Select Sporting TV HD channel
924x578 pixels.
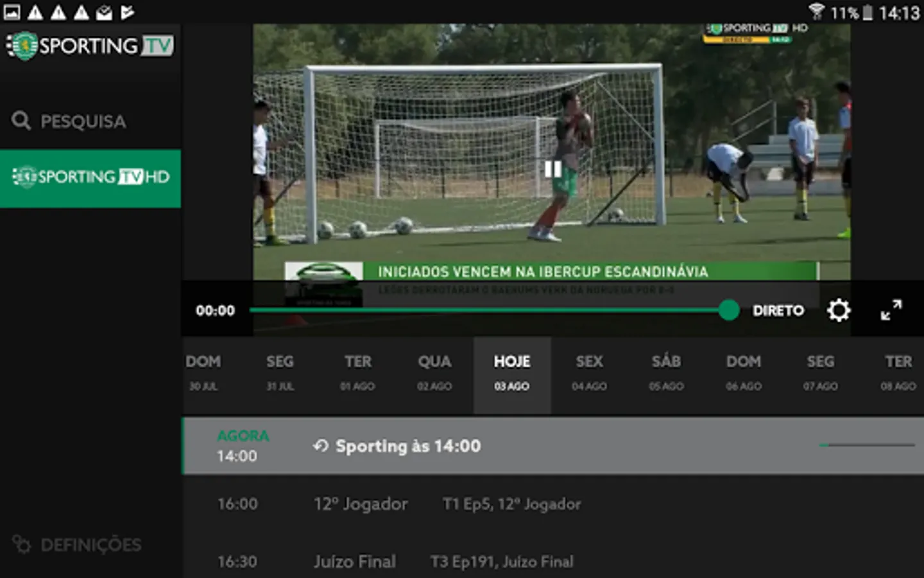[90, 178]
